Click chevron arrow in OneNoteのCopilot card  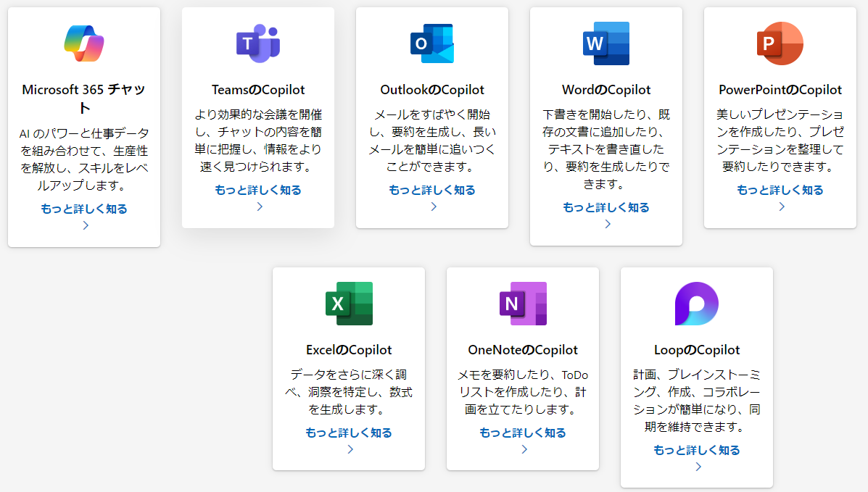tap(524, 449)
